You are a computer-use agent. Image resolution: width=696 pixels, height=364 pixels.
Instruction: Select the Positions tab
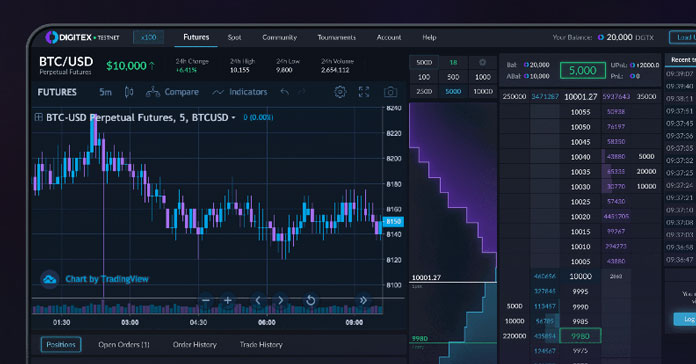coord(61,344)
